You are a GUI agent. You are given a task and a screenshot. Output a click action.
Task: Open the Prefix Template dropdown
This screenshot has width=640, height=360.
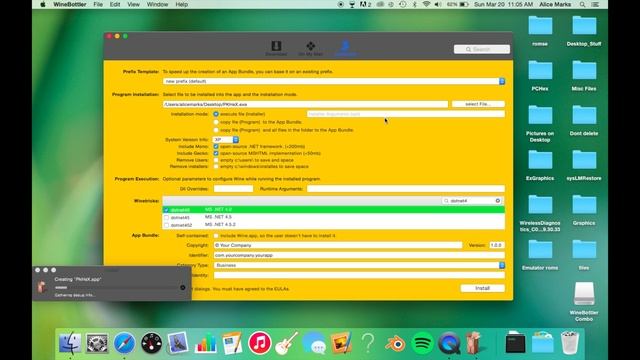pyautogui.click(x=334, y=81)
